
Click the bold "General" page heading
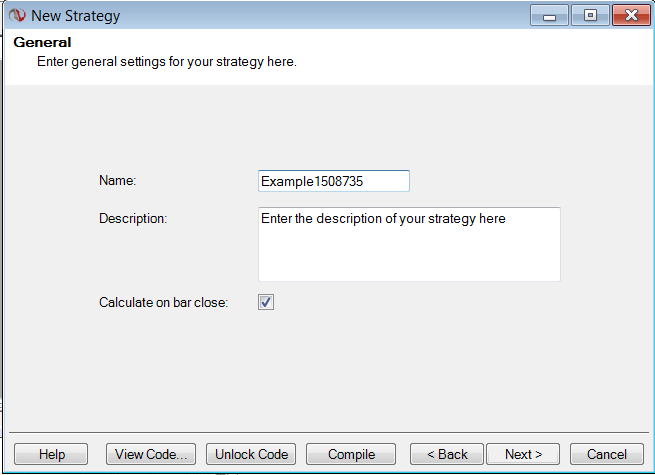coord(42,43)
